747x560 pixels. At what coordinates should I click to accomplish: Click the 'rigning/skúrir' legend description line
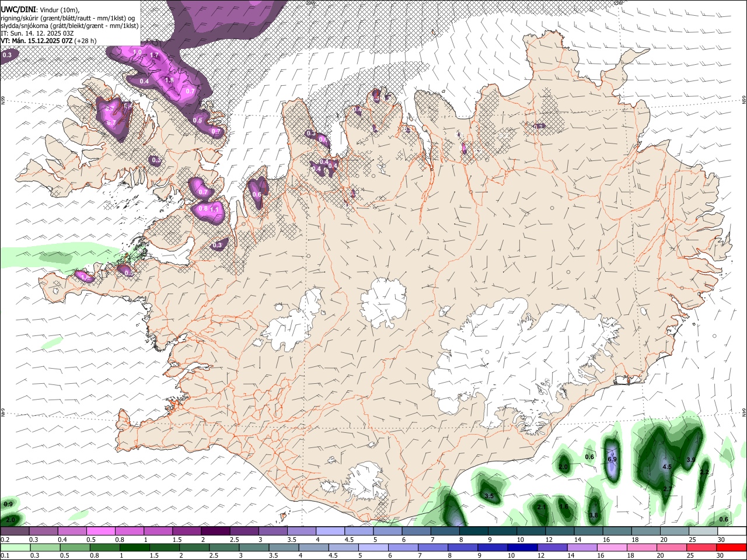click(68, 17)
